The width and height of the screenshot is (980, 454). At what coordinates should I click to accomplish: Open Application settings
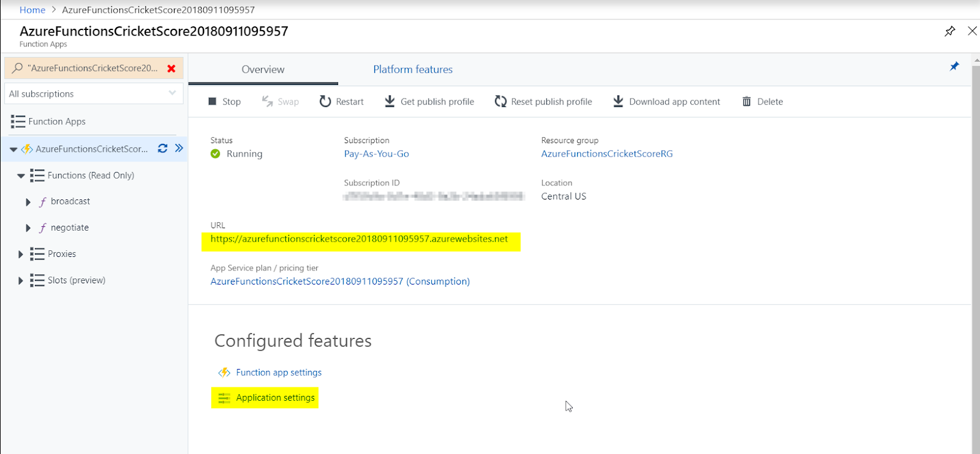point(276,398)
